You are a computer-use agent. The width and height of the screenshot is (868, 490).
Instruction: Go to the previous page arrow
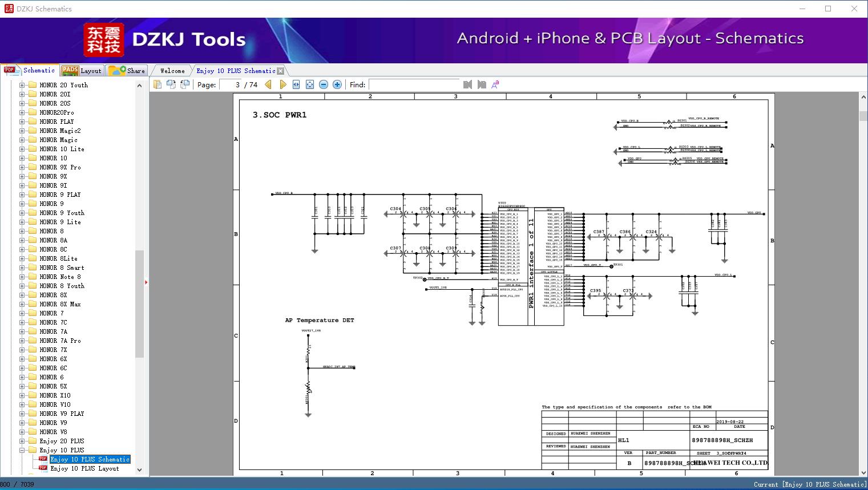click(x=268, y=84)
